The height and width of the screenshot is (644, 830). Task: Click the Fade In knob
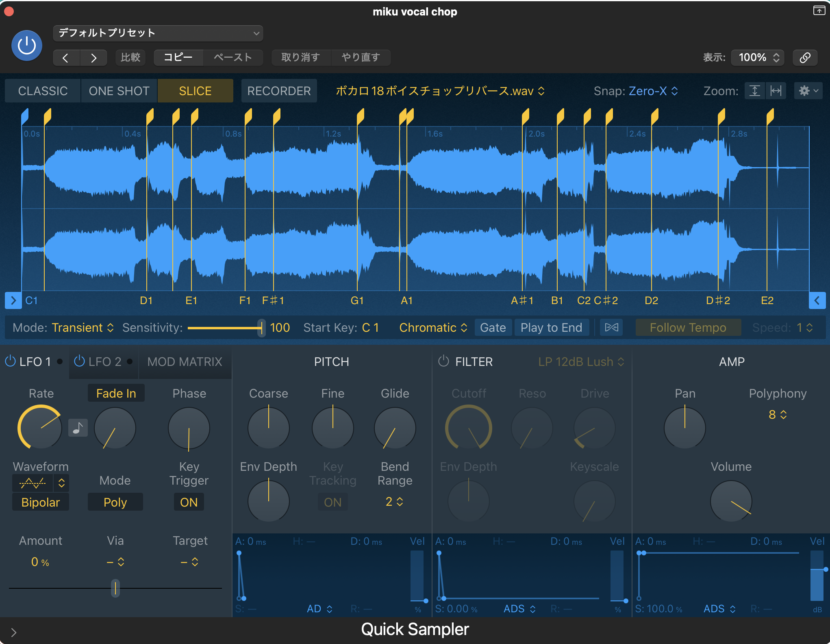(x=115, y=428)
